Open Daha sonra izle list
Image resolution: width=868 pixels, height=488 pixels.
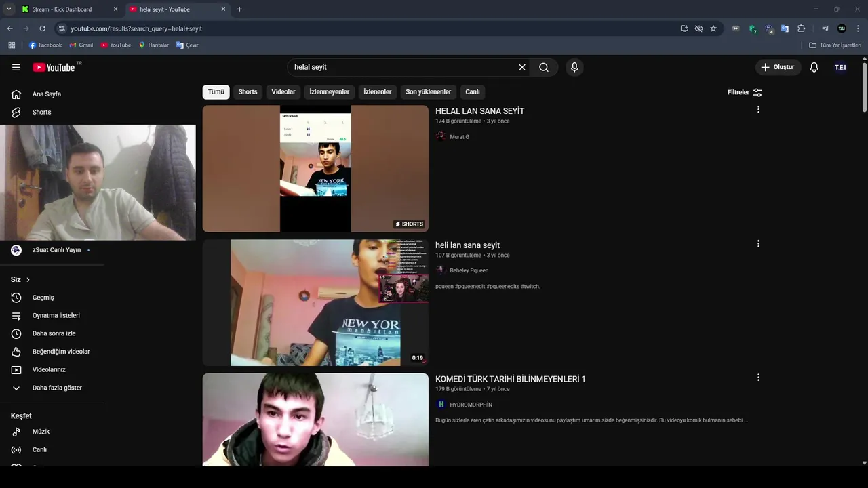coord(54,333)
